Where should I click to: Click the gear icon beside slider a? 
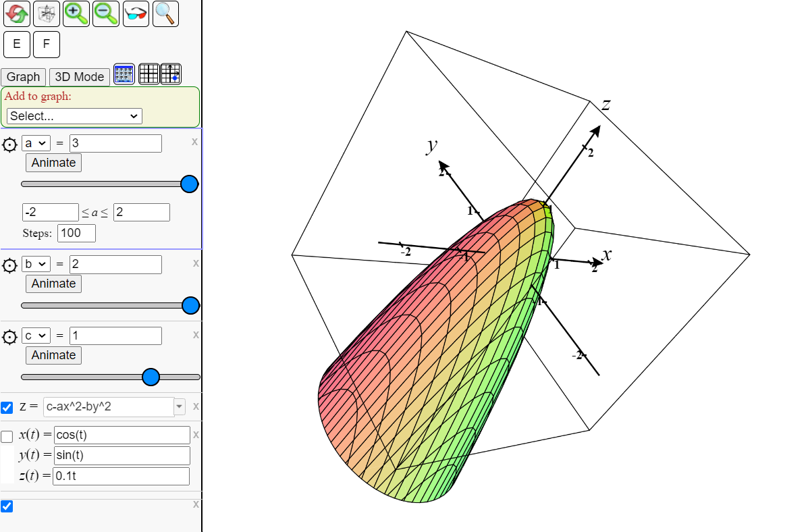pyautogui.click(x=9, y=142)
